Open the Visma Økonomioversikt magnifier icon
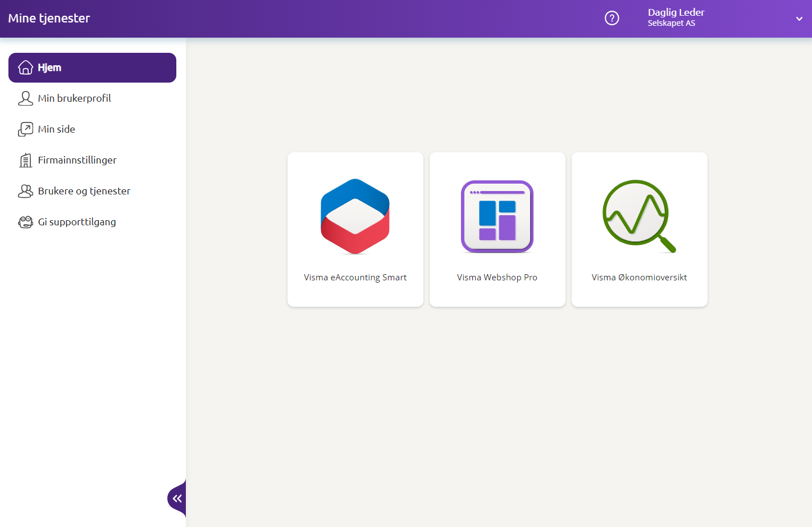The image size is (812, 527). coord(639,216)
